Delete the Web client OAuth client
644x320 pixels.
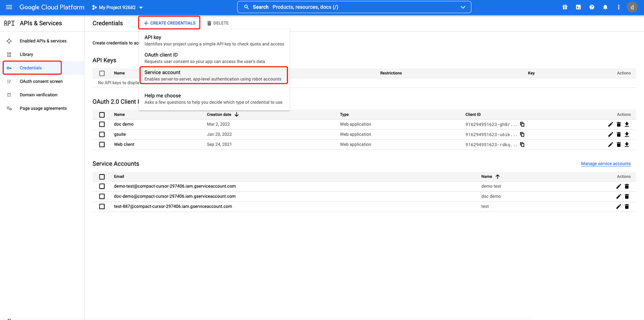619,144
